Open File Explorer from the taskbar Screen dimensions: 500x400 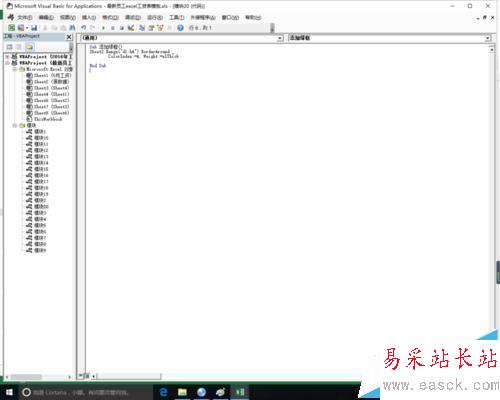(x=182, y=392)
